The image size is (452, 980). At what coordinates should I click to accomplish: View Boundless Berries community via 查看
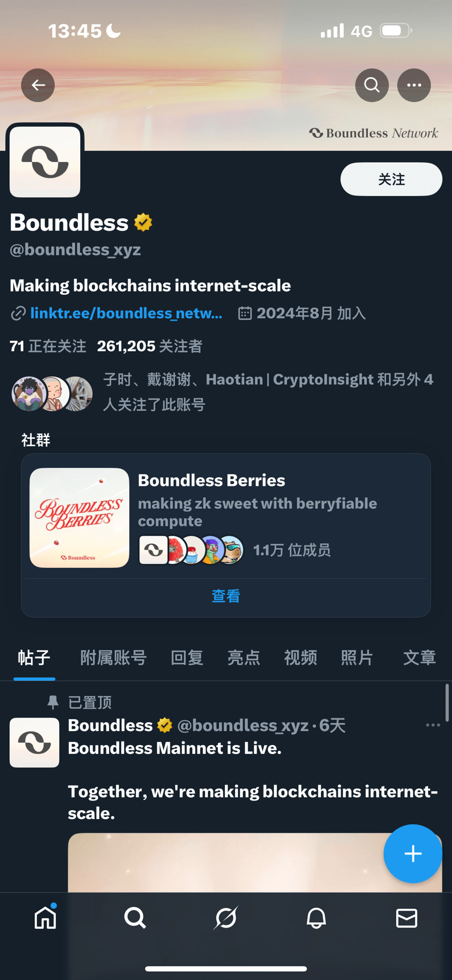(x=226, y=596)
